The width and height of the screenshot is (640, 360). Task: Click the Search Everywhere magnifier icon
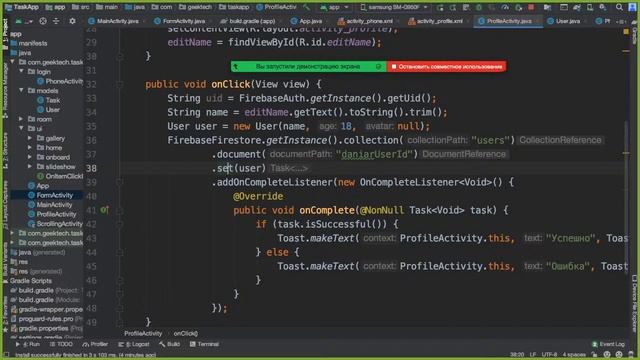click(x=619, y=7)
